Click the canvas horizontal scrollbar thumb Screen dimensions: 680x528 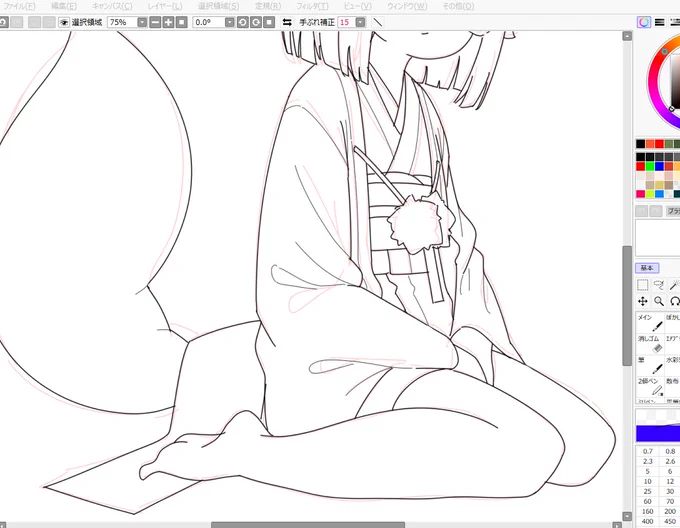click(308, 525)
